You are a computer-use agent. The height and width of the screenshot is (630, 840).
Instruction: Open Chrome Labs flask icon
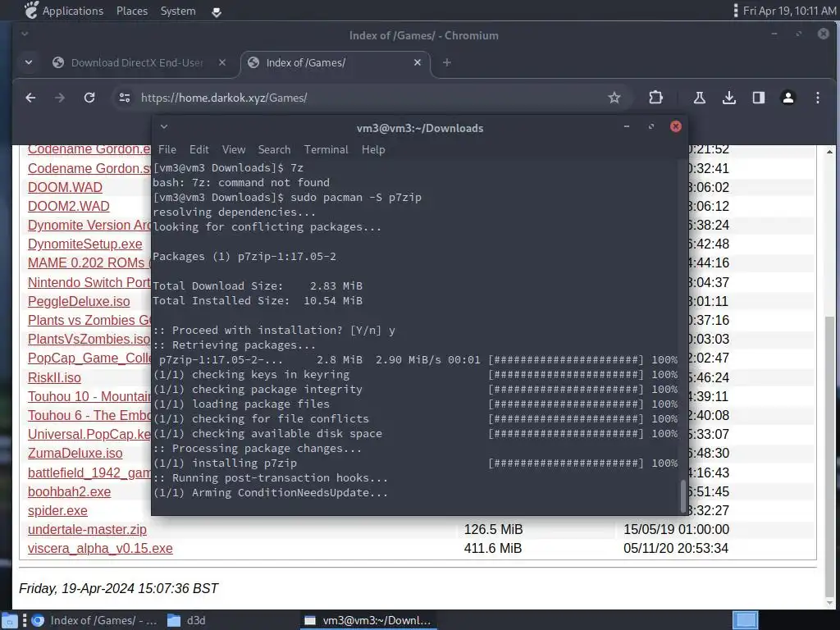(x=699, y=98)
